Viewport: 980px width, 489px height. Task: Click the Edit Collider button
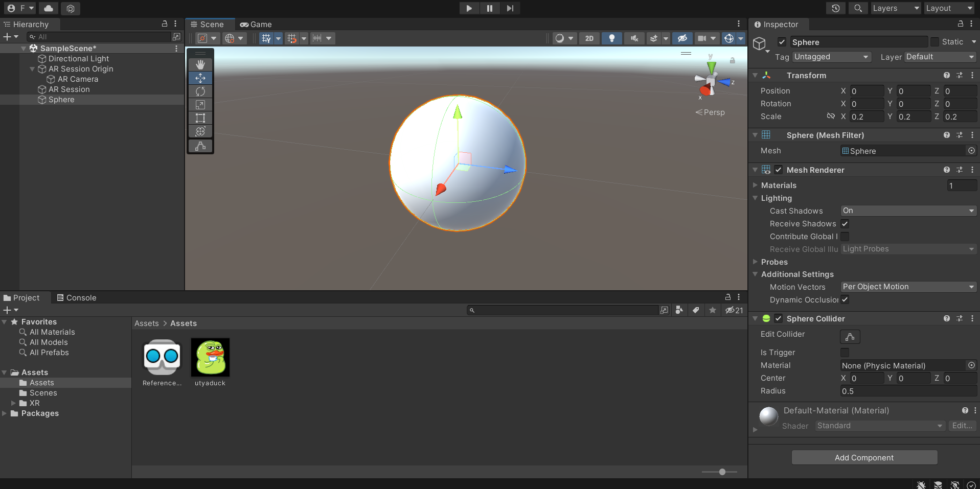point(850,337)
